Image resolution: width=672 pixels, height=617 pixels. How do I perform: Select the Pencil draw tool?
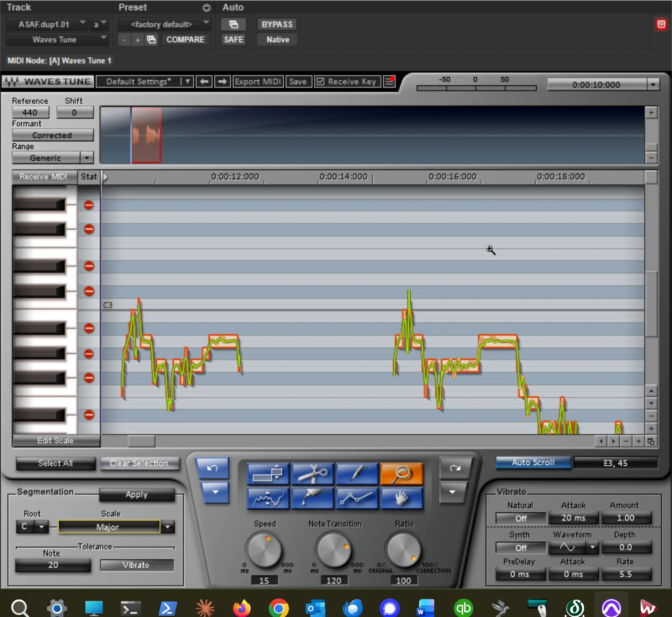357,475
